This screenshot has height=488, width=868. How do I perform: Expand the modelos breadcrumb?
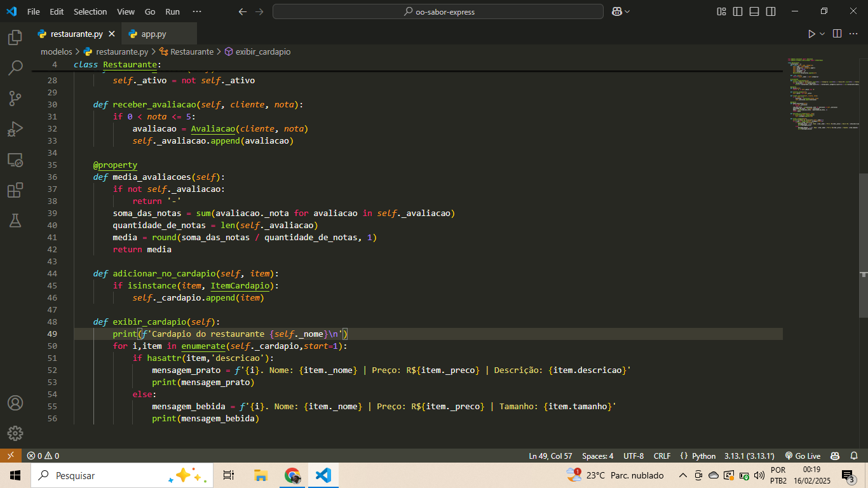[x=57, y=51]
